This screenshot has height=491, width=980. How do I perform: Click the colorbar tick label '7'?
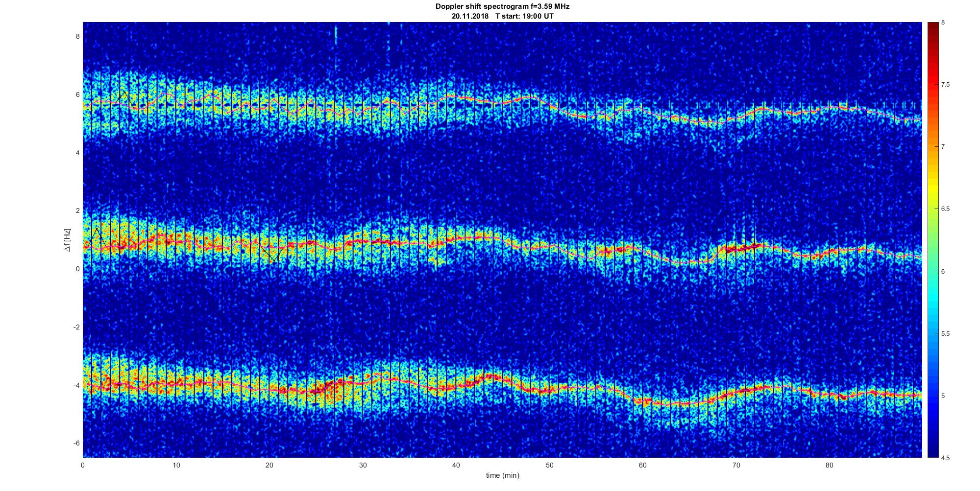(943, 147)
